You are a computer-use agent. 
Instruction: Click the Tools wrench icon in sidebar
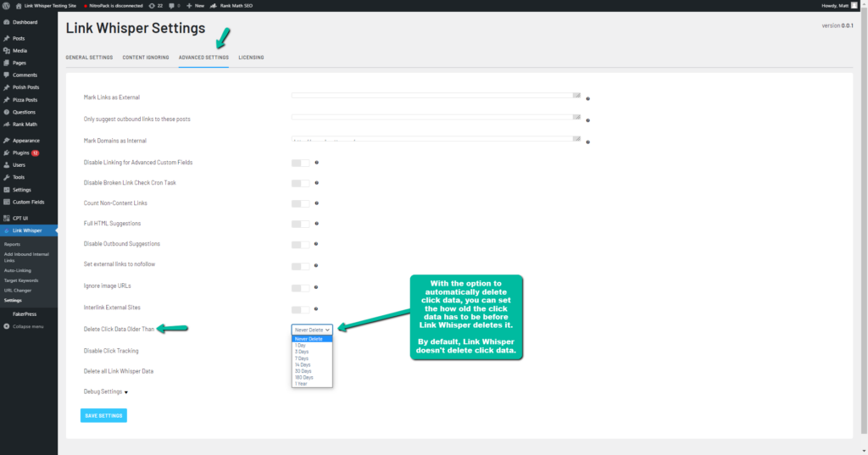pos(7,177)
